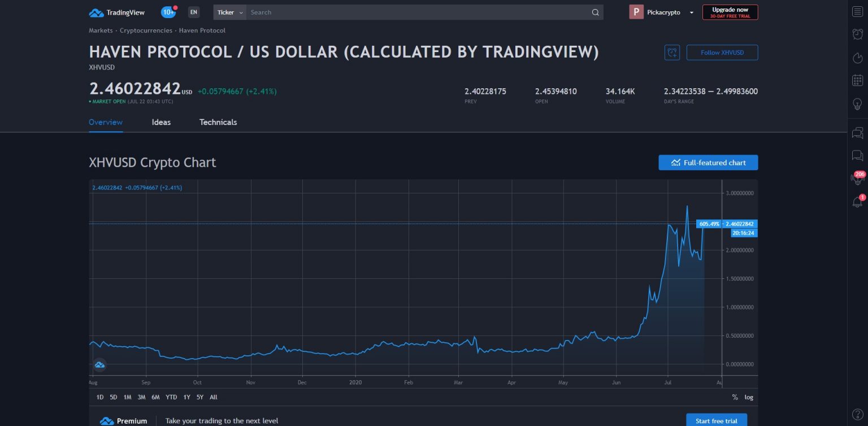Open the ideas lightbulb sidebar icon
This screenshot has height=426, width=868.
pyautogui.click(x=857, y=104)
